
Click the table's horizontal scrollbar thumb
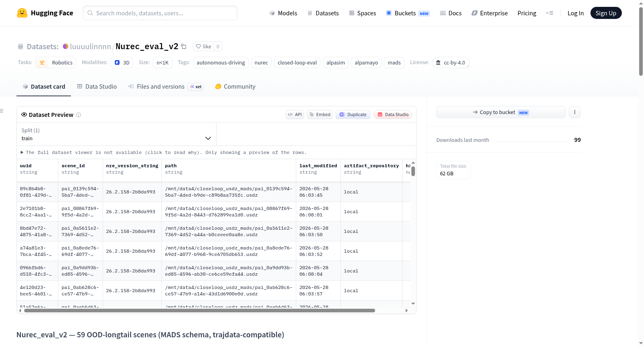point(200,310)
